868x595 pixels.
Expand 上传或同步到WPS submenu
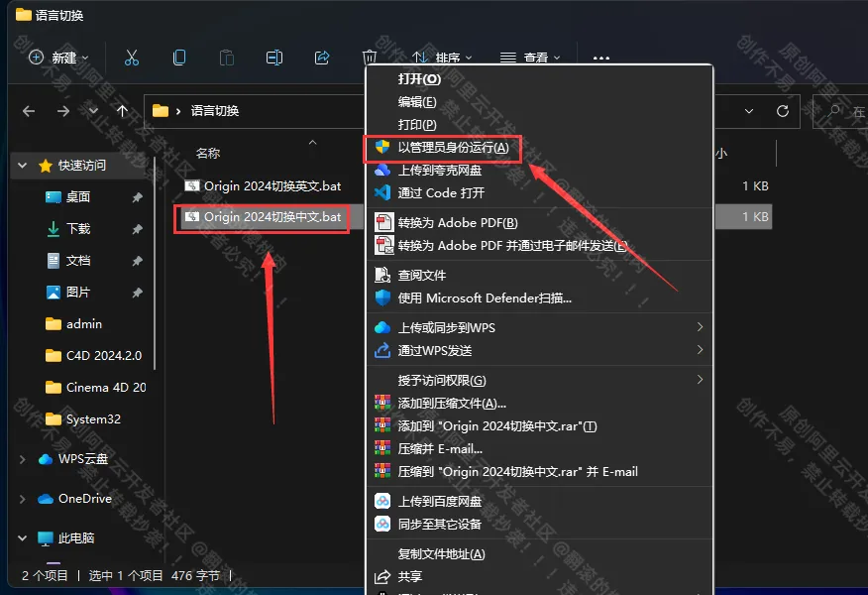[x=700, y=327]
